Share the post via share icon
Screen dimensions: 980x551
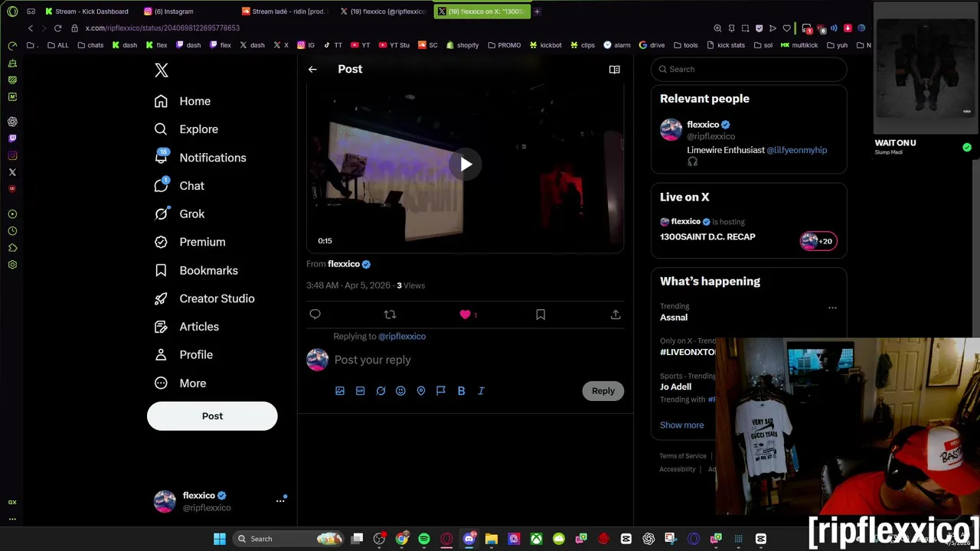click(616, 315)
